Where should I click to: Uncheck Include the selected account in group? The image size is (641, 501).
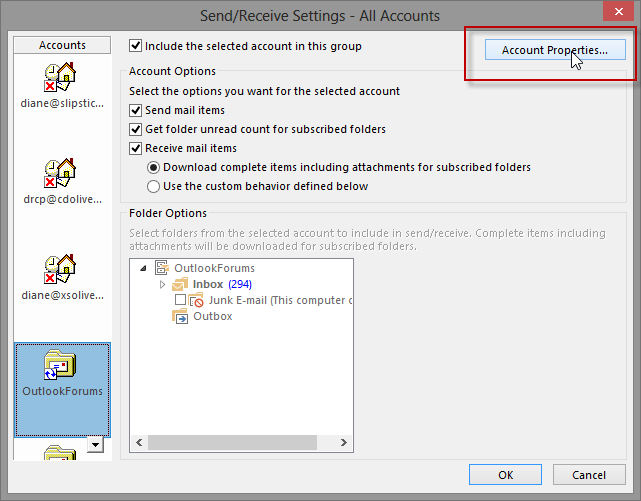tap(136, 46)
